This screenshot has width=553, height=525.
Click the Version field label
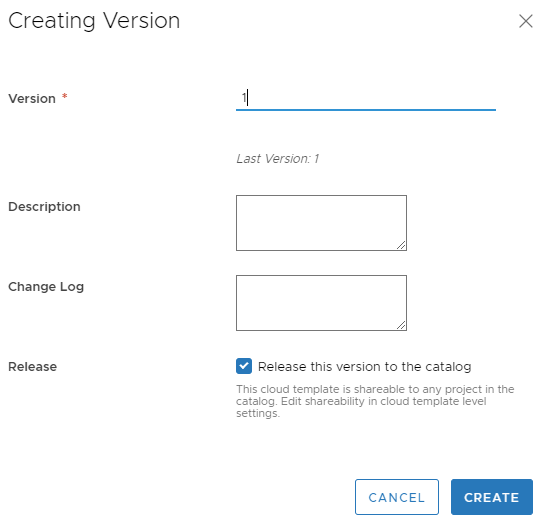coord(32,99)
